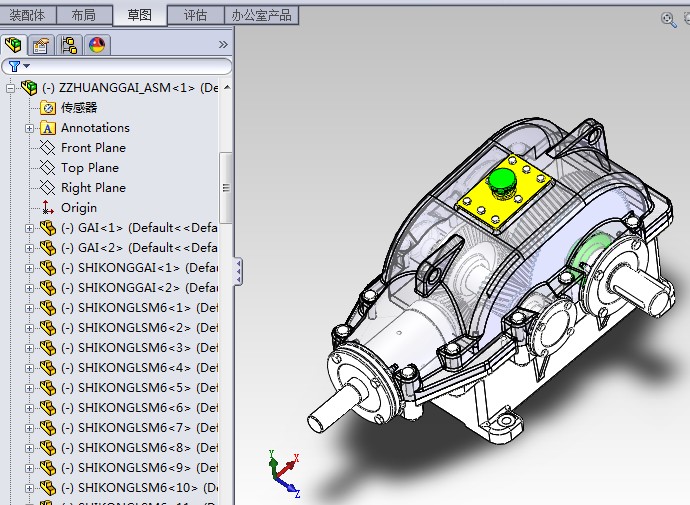The height and width of the screenshot is (505, 690).
Task: Click the 传感器 sensors folder icon
Action: (48, 108)
